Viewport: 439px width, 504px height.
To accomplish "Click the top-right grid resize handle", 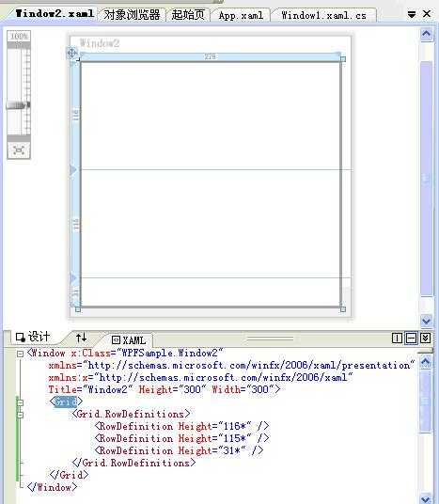I will pos(343,59).
